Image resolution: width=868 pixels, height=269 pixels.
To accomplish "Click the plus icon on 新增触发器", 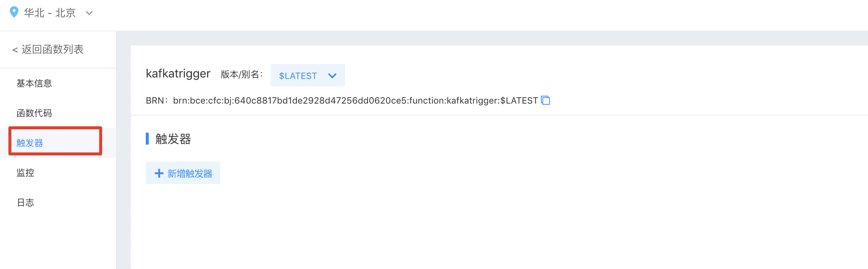I will click(x=159, y=173).
